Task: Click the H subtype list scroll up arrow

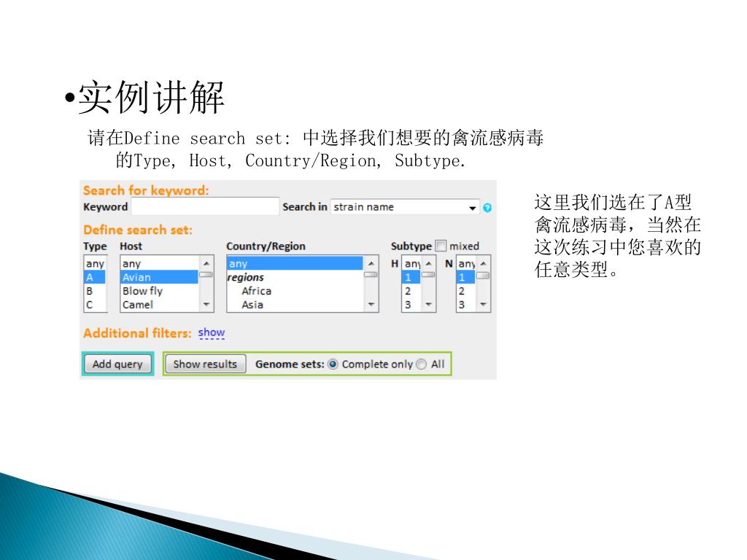Action: coord(428,263)
